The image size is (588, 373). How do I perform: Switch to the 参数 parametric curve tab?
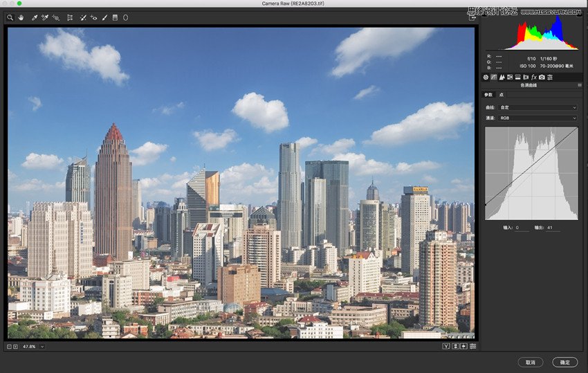click(x=488, y=95)
